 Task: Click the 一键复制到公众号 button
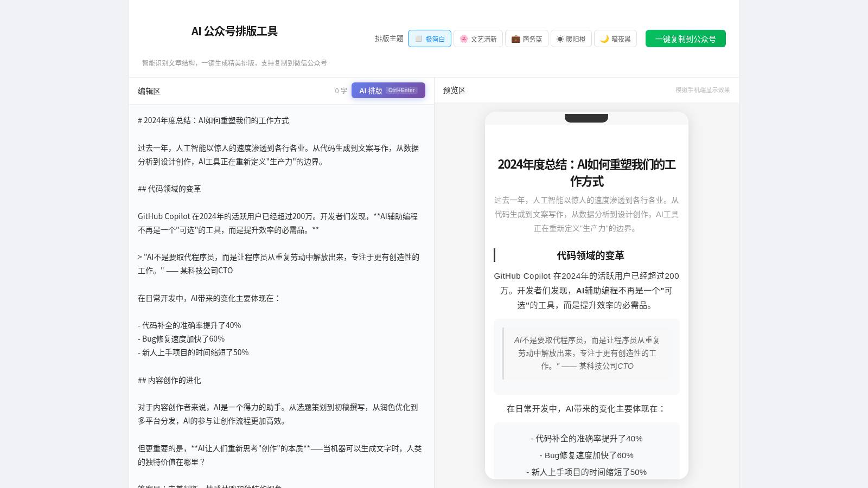[x=685, y=38]
